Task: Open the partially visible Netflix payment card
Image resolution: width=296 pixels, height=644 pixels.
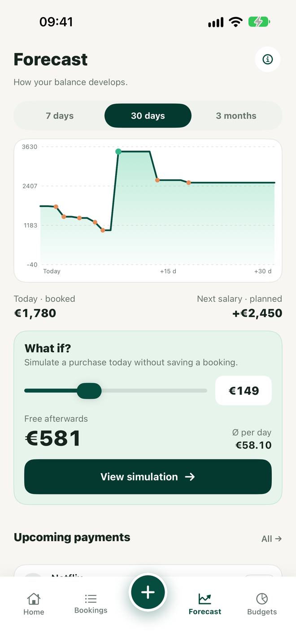Action: click(x=148, y=571)
